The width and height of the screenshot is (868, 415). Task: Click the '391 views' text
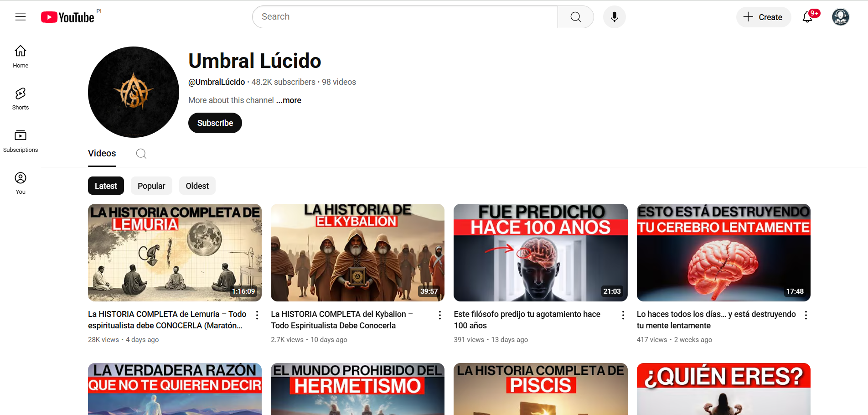click(469, 340)
